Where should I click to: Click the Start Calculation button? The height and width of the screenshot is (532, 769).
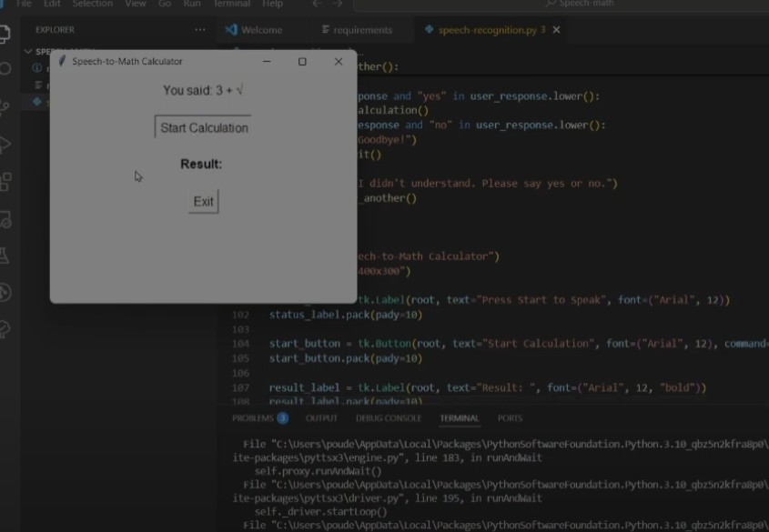[204, 127]
